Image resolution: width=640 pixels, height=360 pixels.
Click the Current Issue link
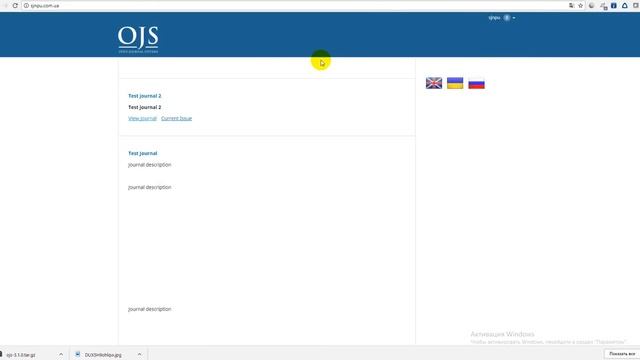(x=176, y=118)
